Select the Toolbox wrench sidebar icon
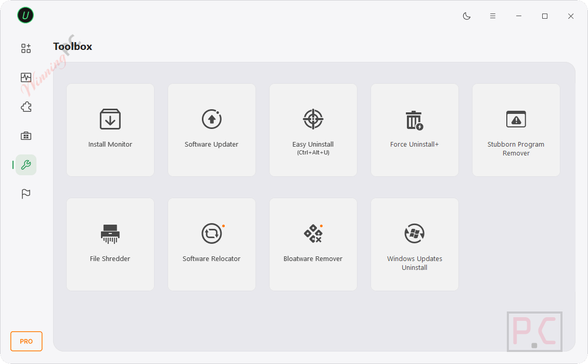The image size is (588, 364). click(x=26, y=165)
